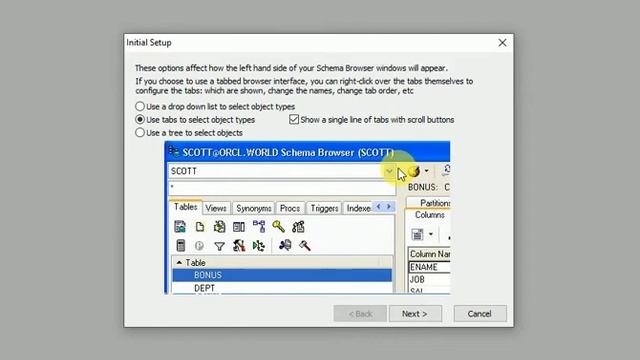
Task: Switch to the Views tab
Action: pos(216,208)
